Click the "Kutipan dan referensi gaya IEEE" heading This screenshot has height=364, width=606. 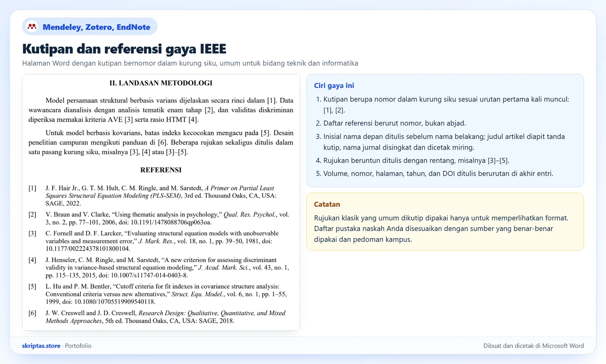124,49
